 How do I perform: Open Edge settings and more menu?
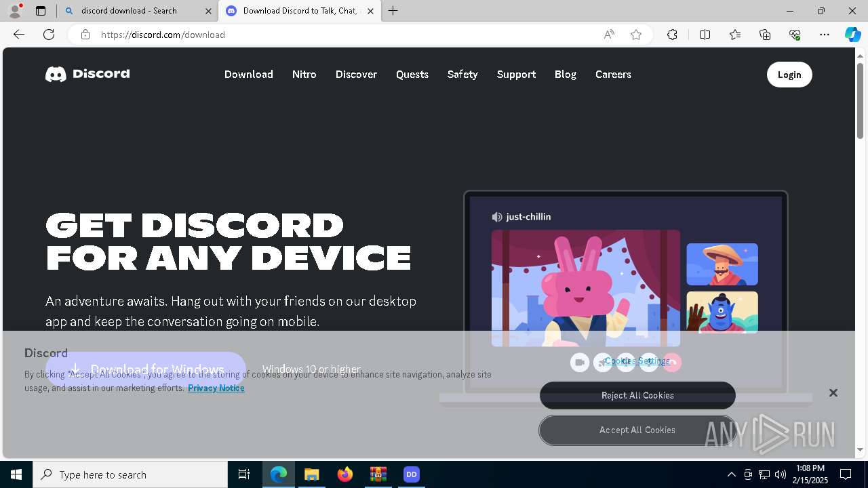[825, 35]
